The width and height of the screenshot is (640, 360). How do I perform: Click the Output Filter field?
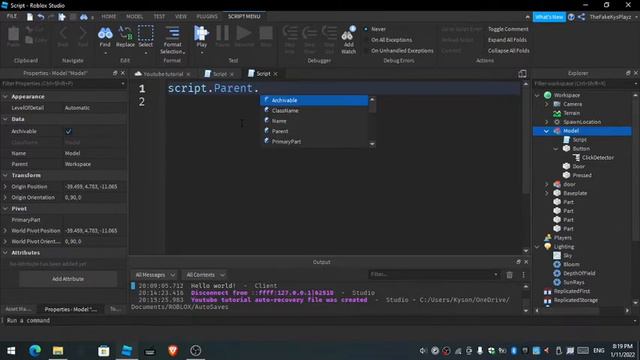pyautogui.click(x=434, y=274)
